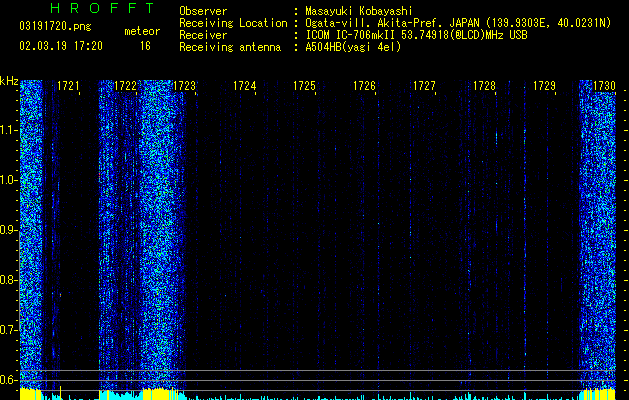Click the 1728 time marker
The height and width of the screenshot is (400, 629).
484,86
